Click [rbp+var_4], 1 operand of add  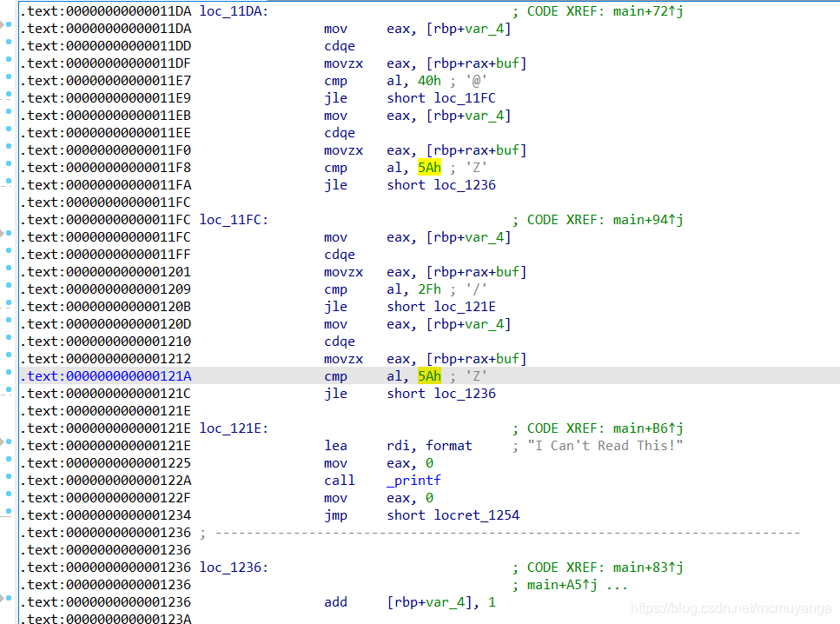coord(441,602)
